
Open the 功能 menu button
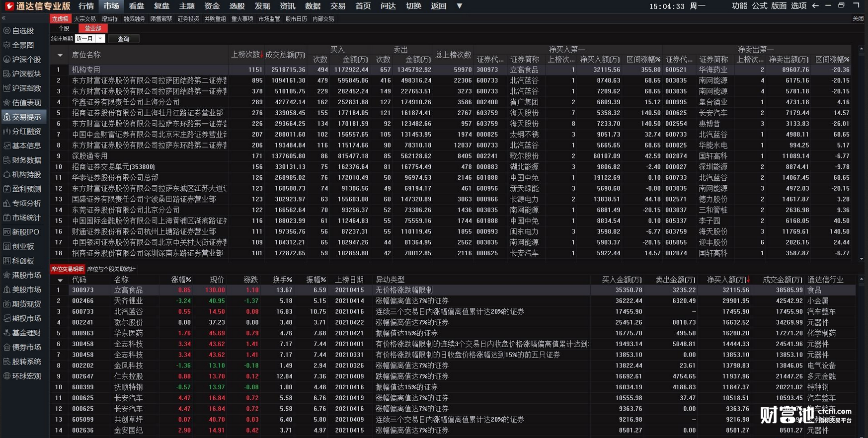click(739, 6)
